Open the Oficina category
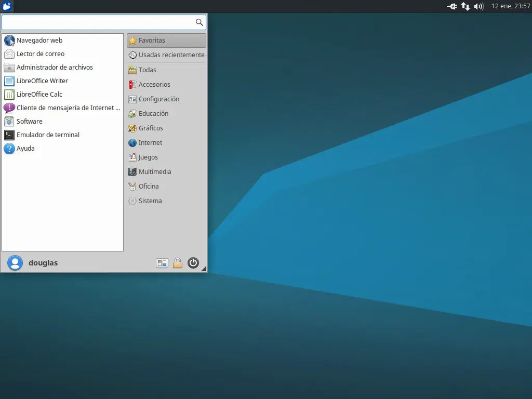This screenshot has height=399, width=532. (166, 187)
